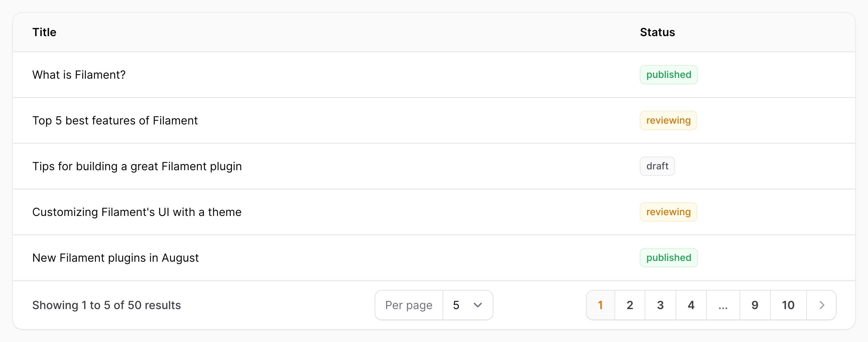Go to page 3

point(660,305)
